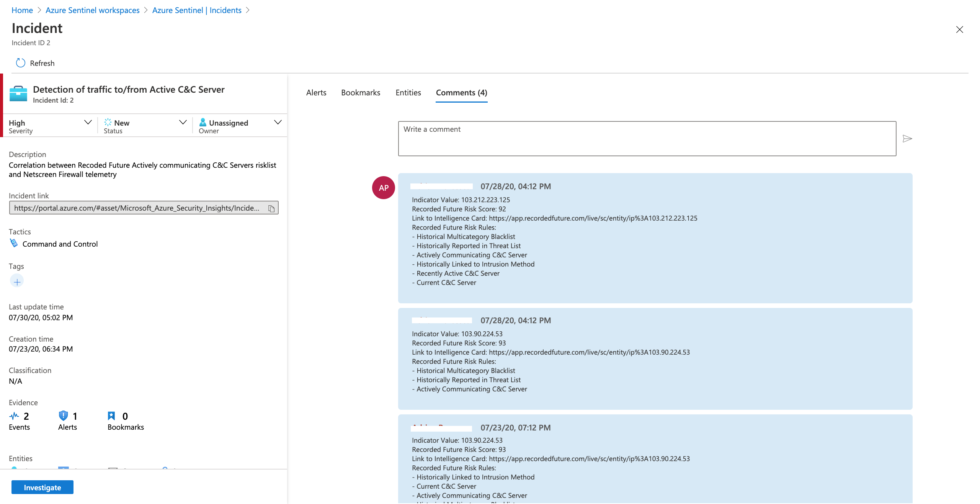
Task: Go to Azure Sentinel workspaces breadcrumb
Action: (93, 10)
